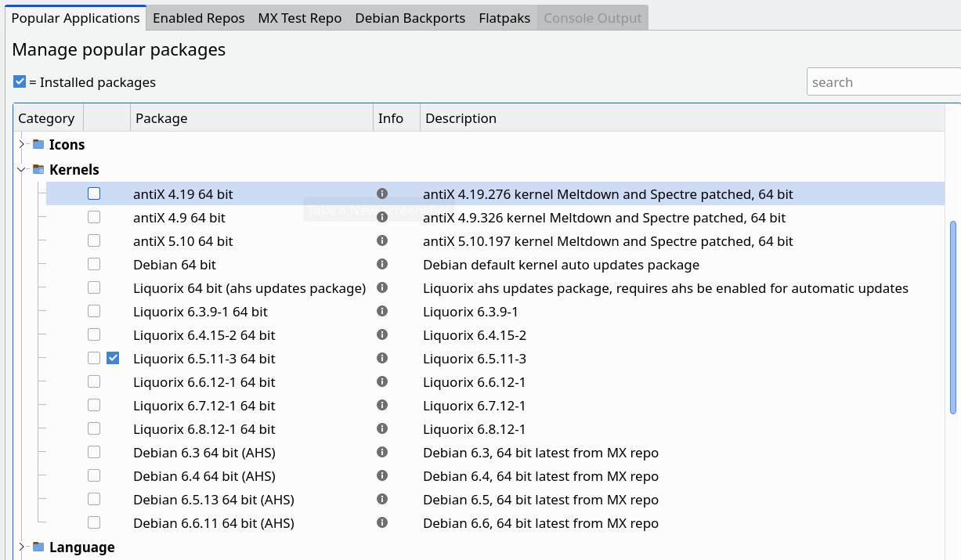Tick the antiX 4.19 64 bit checkbox
The image size is (961, 560).
(x=94, y=193)
